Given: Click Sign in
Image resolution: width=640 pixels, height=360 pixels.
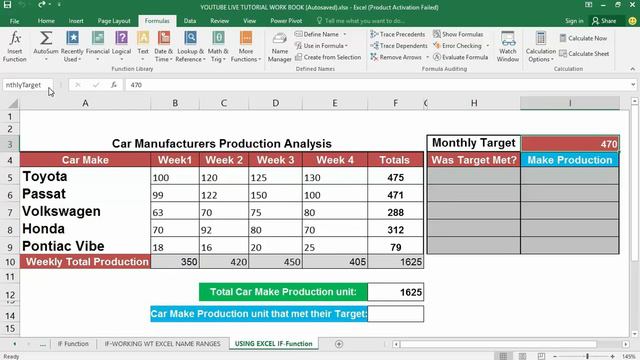Looking at the screenshot, I should tap(574, 21).
